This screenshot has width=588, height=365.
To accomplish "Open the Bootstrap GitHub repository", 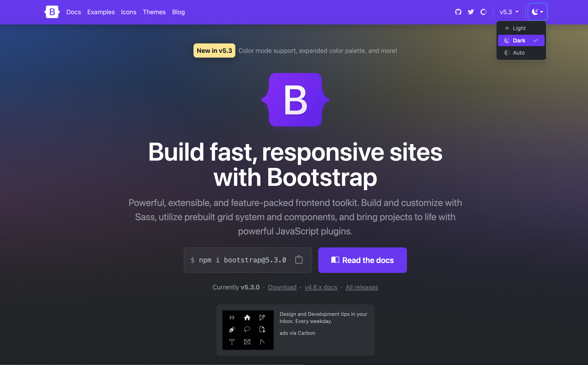I will (x=458, y=12).
